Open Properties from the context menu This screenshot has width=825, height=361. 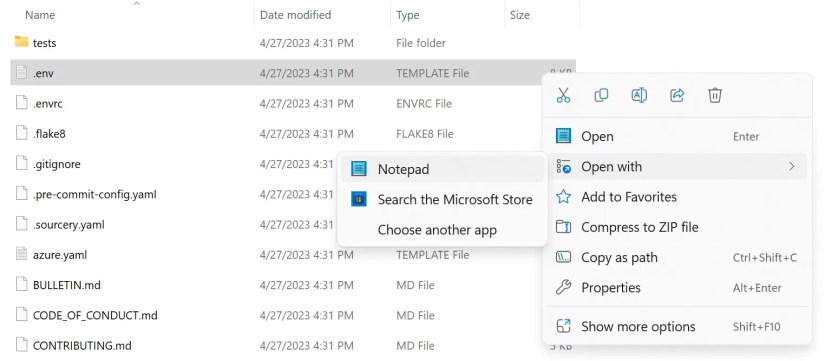click(677, 288)
